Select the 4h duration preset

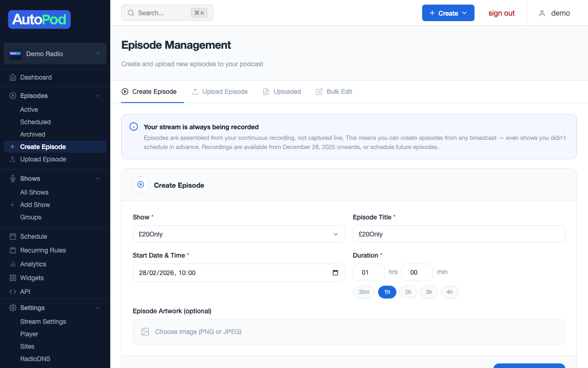click(x=450, y=292)
